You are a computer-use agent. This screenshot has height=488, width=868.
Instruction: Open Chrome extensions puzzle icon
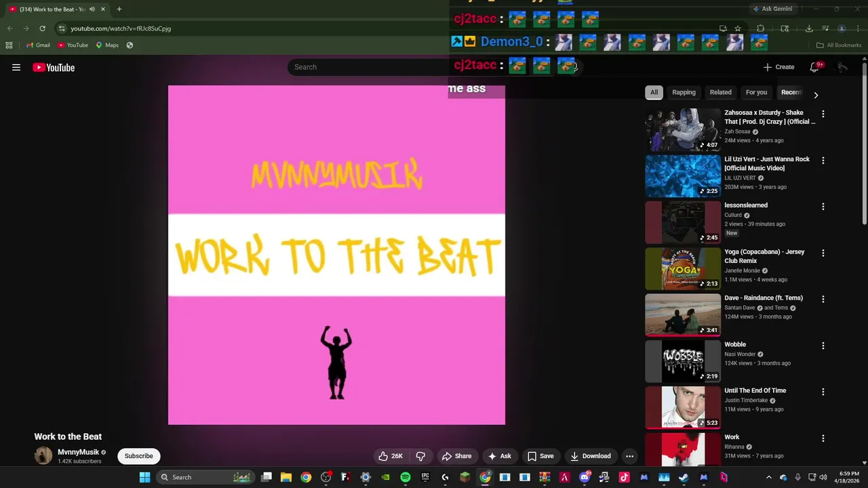760,28
